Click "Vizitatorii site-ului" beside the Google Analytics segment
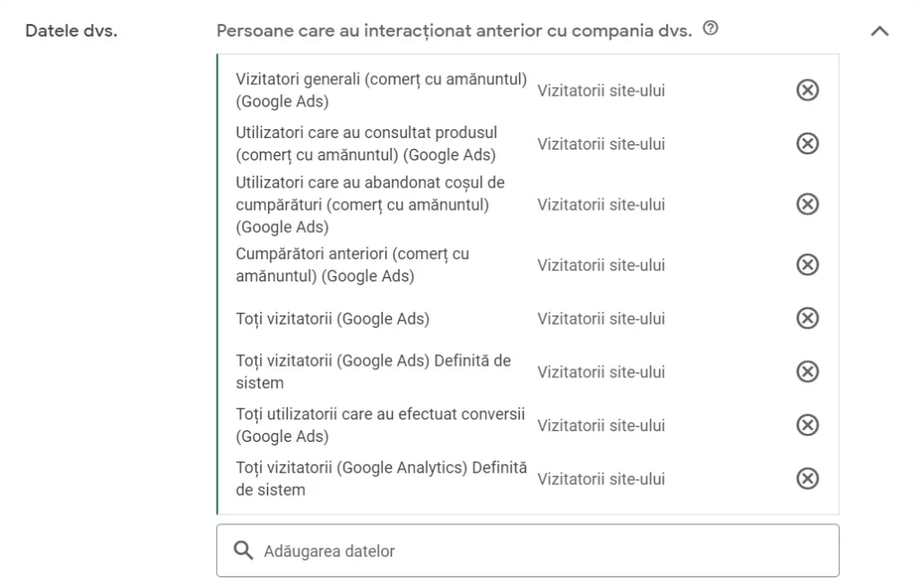 click(x=601, y=479)
